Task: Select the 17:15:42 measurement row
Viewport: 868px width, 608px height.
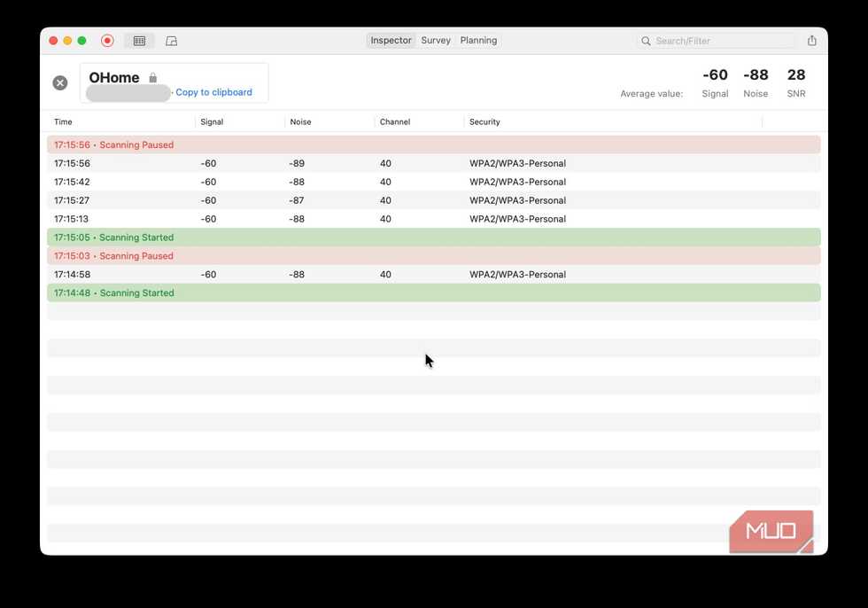Action: 433,182
